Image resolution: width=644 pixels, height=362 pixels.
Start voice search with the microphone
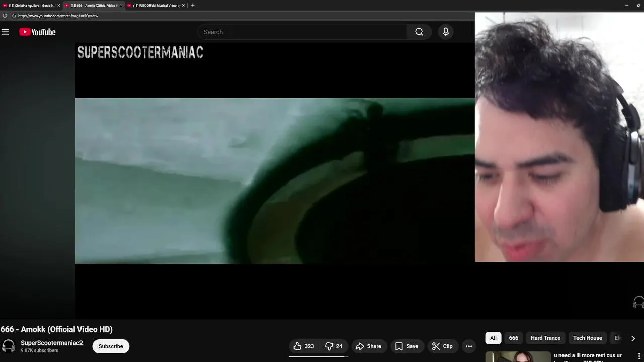coord(445,32)
